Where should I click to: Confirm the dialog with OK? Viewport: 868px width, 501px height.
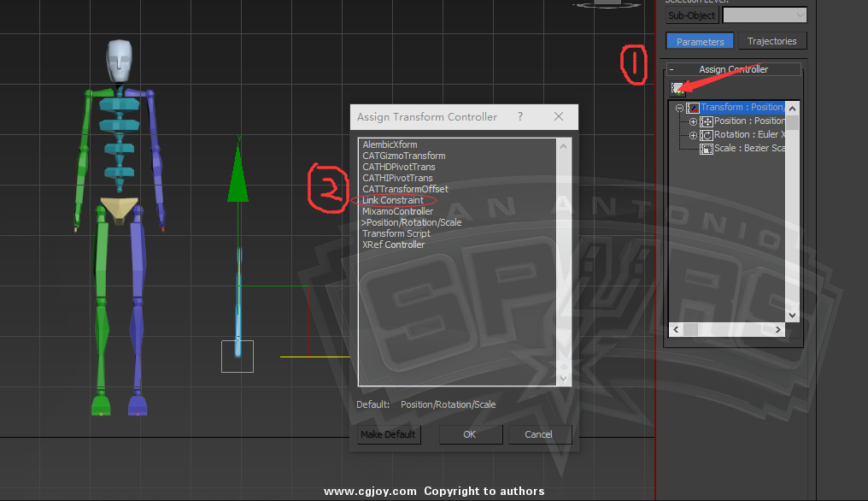(x=469, y=434)
